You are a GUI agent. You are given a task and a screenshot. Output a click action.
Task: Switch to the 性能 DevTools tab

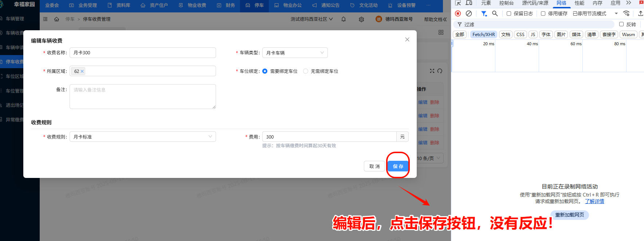579,3
